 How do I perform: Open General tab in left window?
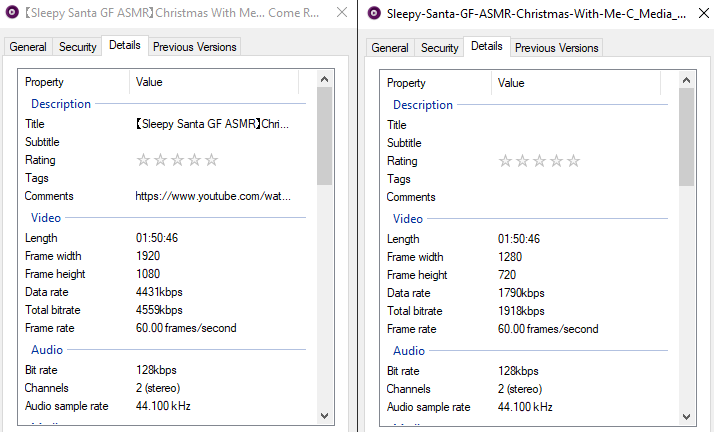(28, 47)
